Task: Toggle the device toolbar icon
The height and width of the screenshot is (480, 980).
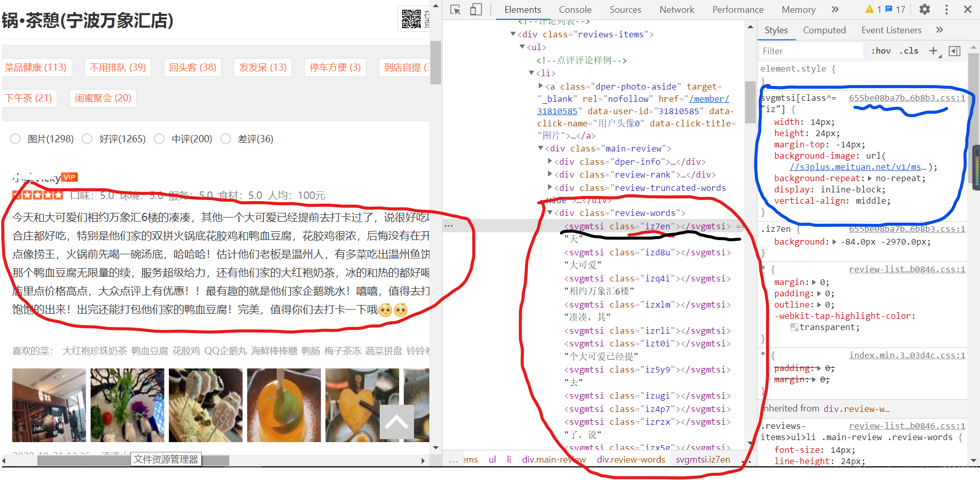Action: (476, 10)
